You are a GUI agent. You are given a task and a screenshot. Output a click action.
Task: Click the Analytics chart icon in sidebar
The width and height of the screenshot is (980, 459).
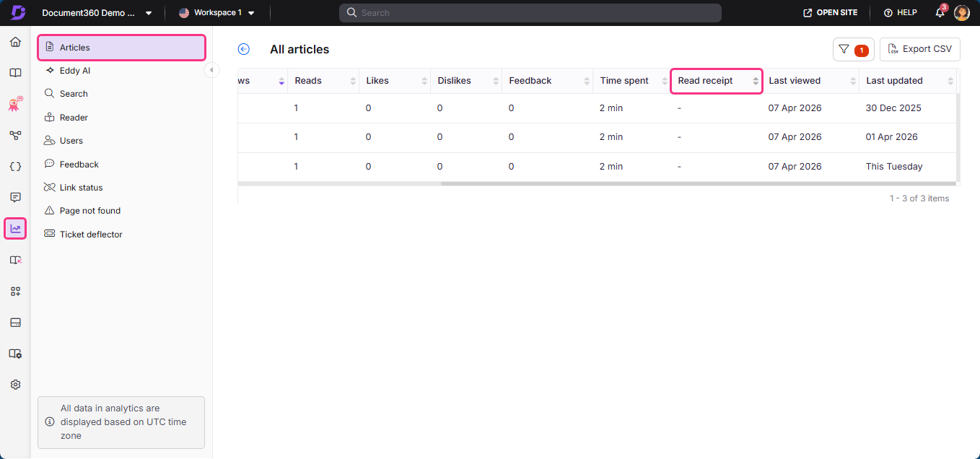pyautogui.click(x=15, y=228)
